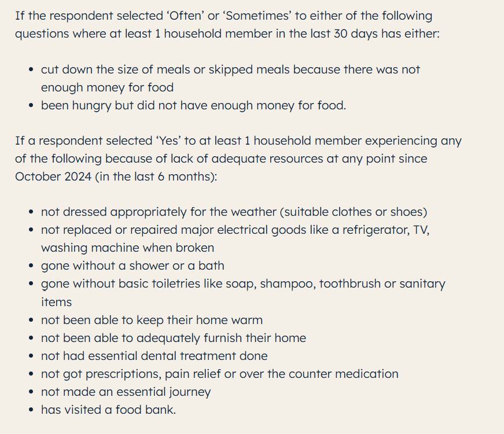Click the quoted word 'Yes'

[165, 141]
